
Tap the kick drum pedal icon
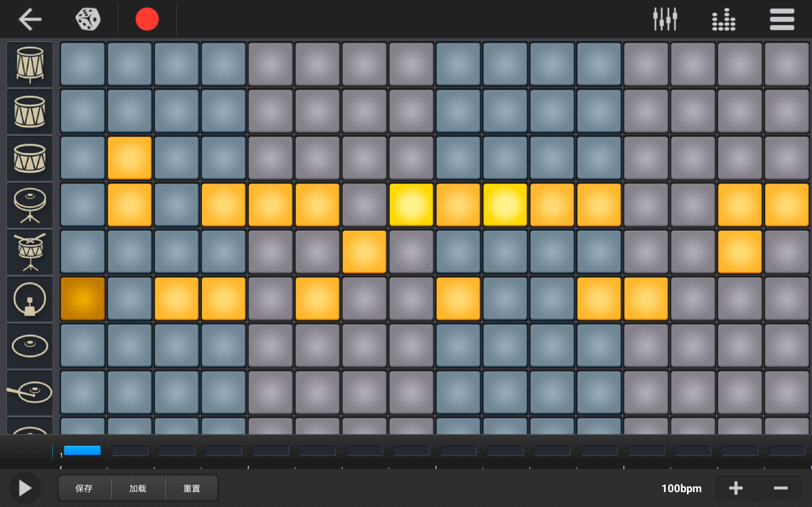point(30,299)
